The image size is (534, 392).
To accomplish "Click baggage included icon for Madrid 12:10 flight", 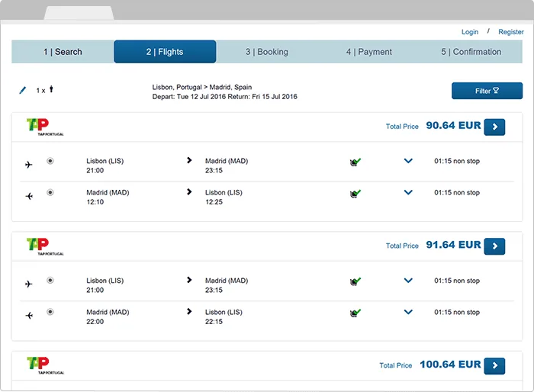I will 355,194.
